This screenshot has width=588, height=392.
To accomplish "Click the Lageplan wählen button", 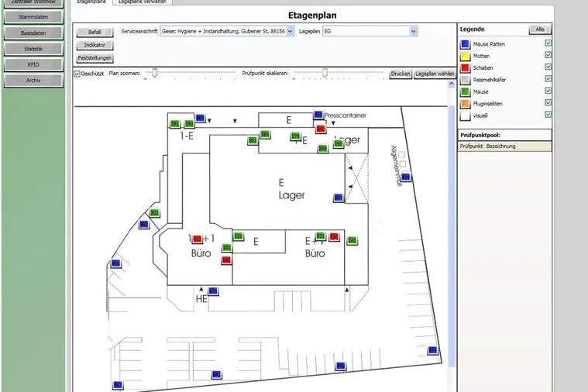I will pos(435,74).
